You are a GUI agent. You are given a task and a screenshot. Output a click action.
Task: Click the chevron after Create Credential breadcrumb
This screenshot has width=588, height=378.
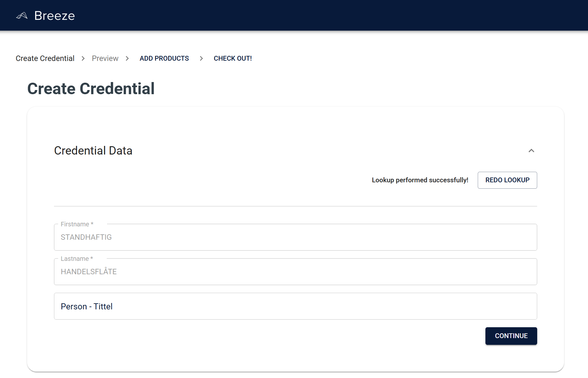click(83, 58)
